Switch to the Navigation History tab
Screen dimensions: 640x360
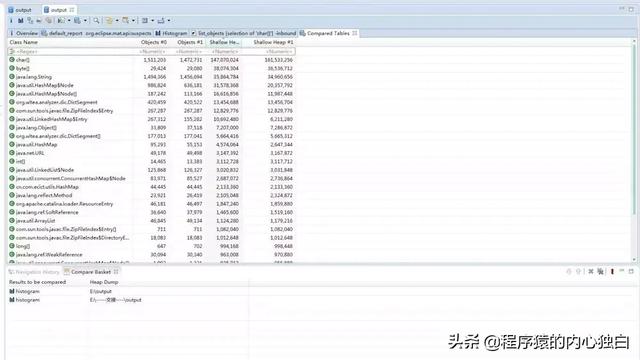[34, 272]
